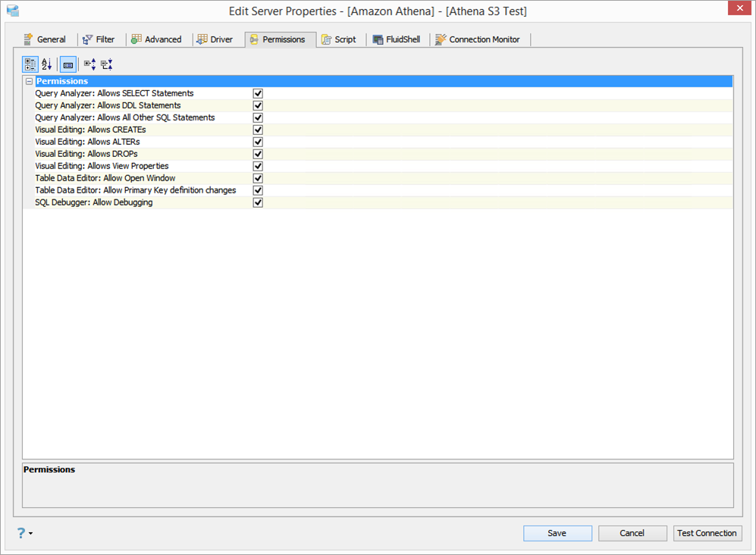This screenshot has width=756, height=555.
Task: Sort properties alphabetically with A-Z icon
Action: (x=47, y=64)
